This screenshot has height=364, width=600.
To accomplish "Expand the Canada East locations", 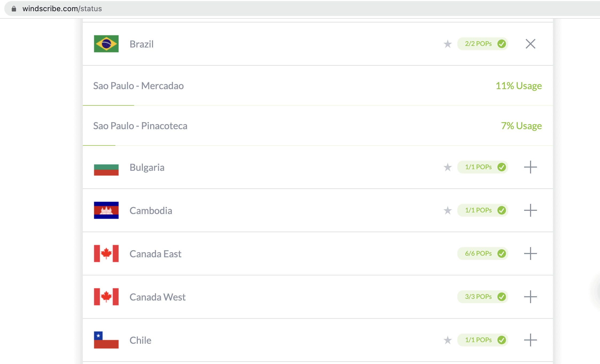I will click(x=530, y=254).
